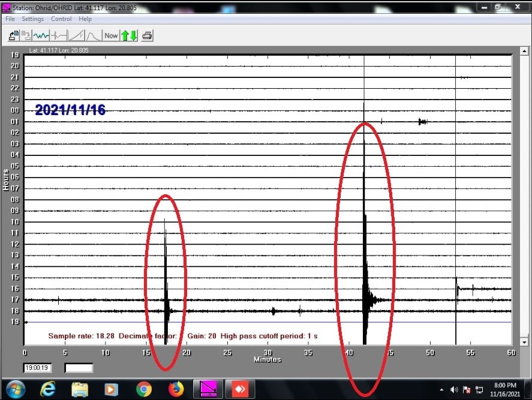The image size is (532, 400).
Task: Click the volume speaker tray icon
Action: [x=454, y=390]
